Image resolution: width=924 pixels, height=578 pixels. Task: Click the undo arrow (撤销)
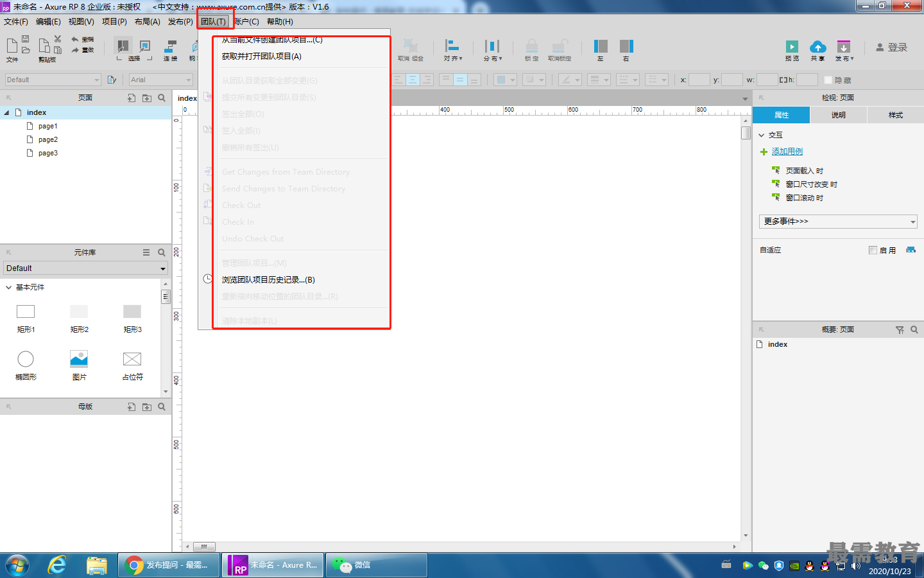75,40
